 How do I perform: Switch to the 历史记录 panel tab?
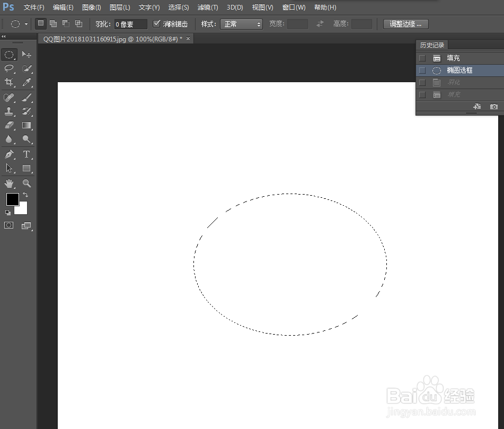tap(432, 46)
